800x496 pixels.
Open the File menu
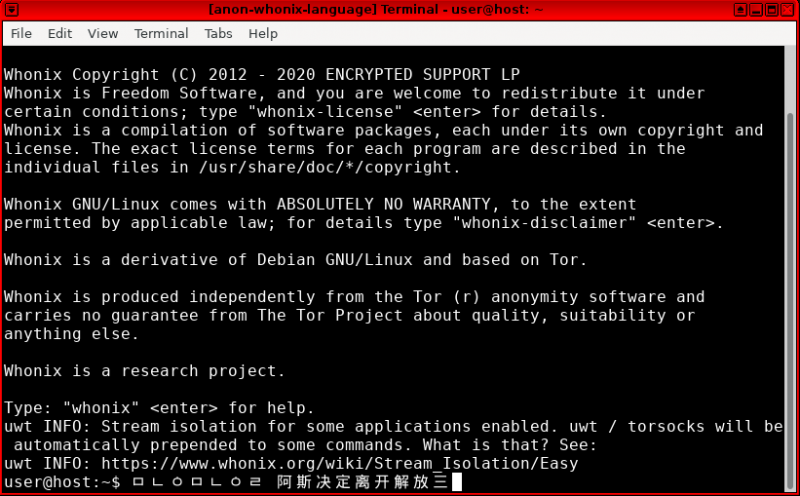[x=21, y=34]
